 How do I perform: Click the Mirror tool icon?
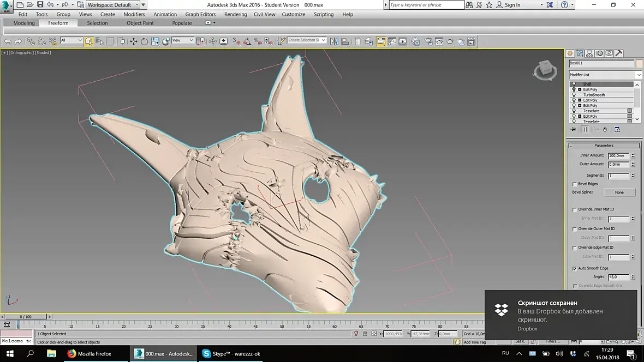point(335,41)
